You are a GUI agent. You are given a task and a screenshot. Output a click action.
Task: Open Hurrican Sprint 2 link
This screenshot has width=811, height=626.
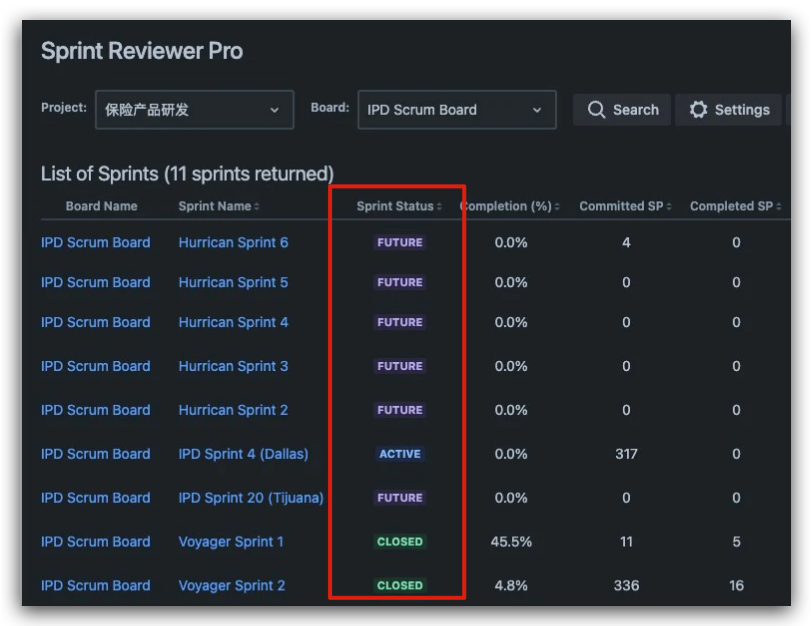point(233,410)
